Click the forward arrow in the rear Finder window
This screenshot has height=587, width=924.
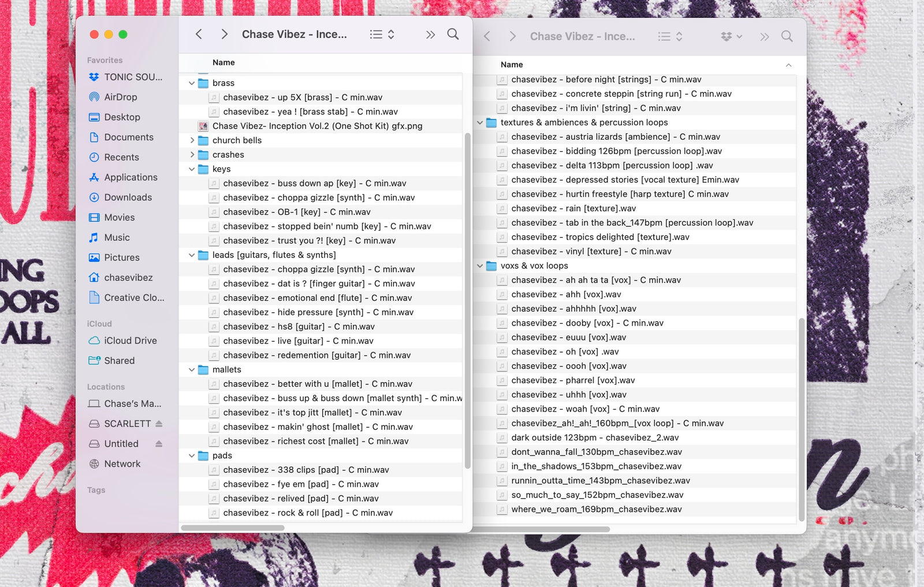click(x=512, y=36)
